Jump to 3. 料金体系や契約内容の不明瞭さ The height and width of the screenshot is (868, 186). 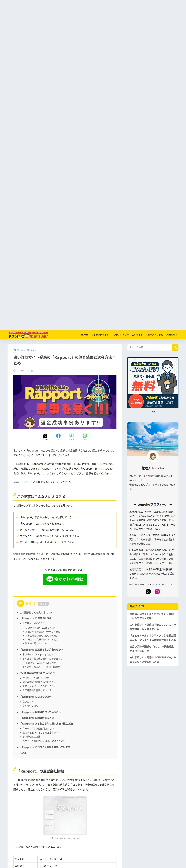42,636
